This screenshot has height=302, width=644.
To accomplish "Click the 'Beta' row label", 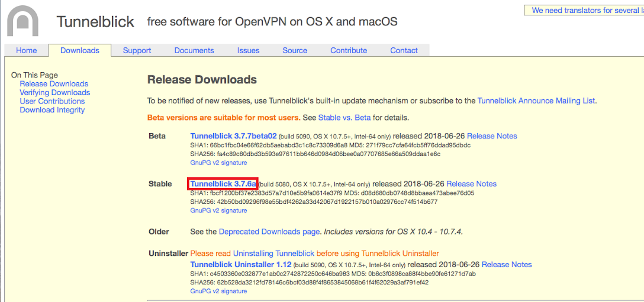I will (157, 136).
